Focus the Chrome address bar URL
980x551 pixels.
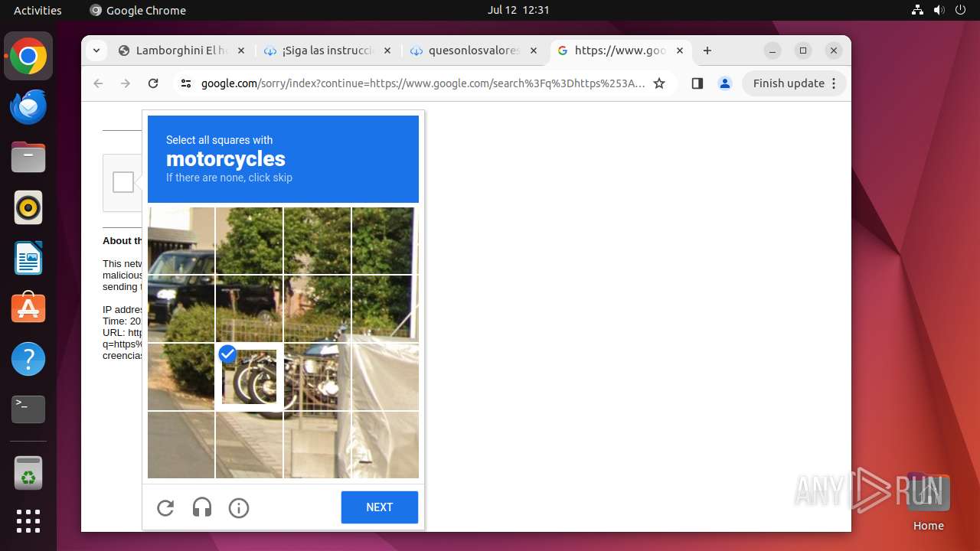pyautogui.click(x=423, y=83)
